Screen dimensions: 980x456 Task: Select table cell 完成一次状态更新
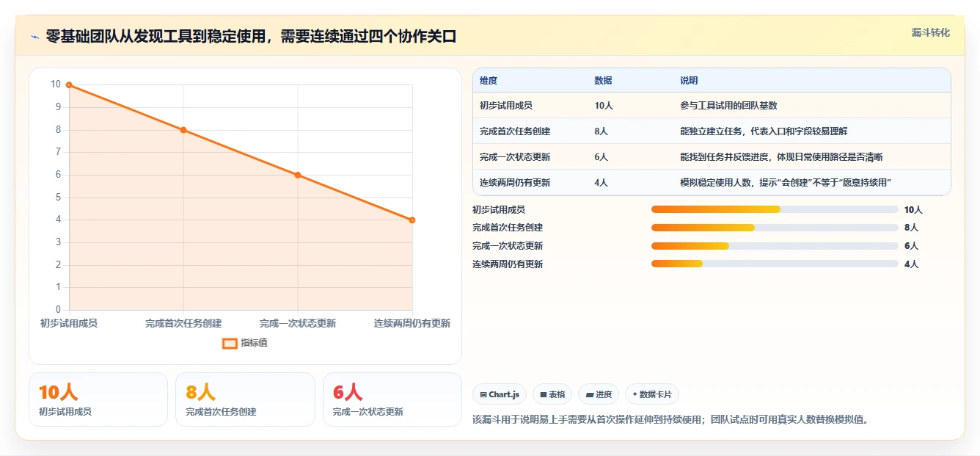click(x=515, y=157)
